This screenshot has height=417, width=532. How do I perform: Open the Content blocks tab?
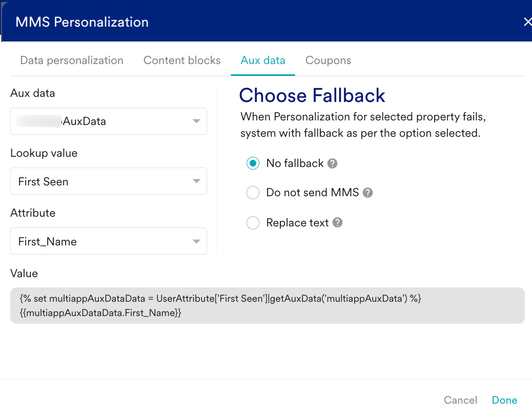182,60
